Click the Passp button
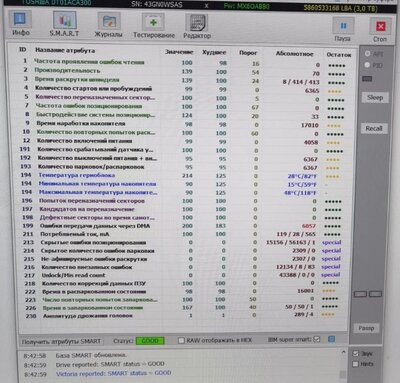Screen dimensions: 400x383 point(366,328)
